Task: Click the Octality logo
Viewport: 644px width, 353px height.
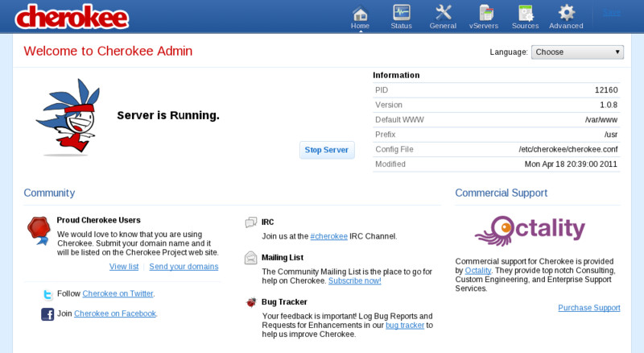Action: [x=530, y=230]
